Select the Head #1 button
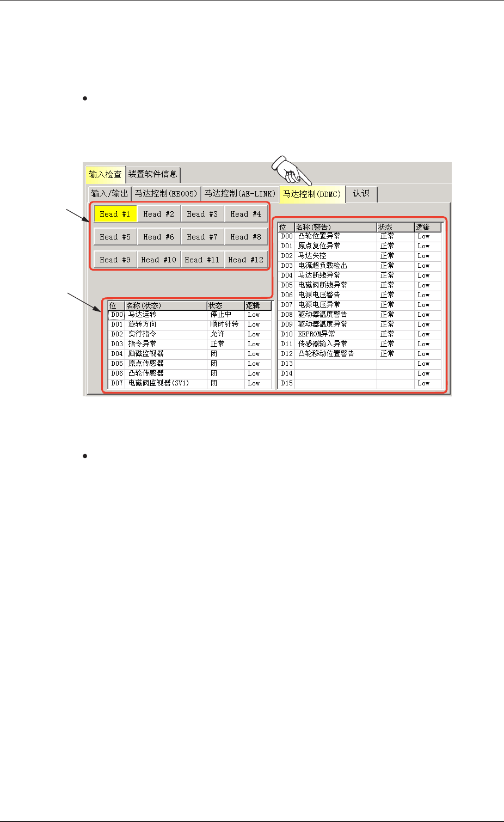 tap(115, 214)
